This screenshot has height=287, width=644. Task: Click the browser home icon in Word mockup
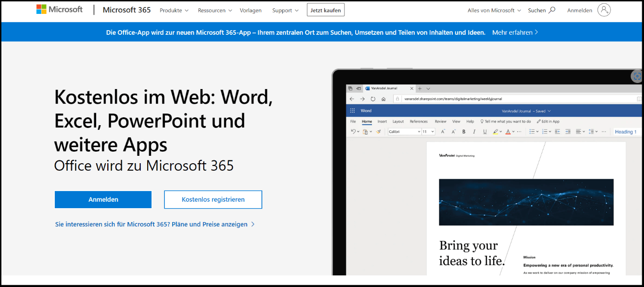(384, 99)
